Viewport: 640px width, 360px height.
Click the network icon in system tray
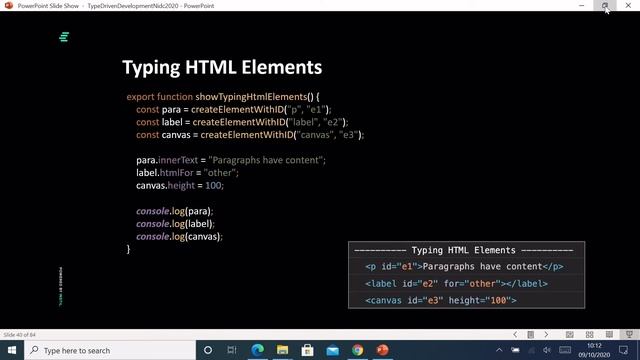click(531, 350)
